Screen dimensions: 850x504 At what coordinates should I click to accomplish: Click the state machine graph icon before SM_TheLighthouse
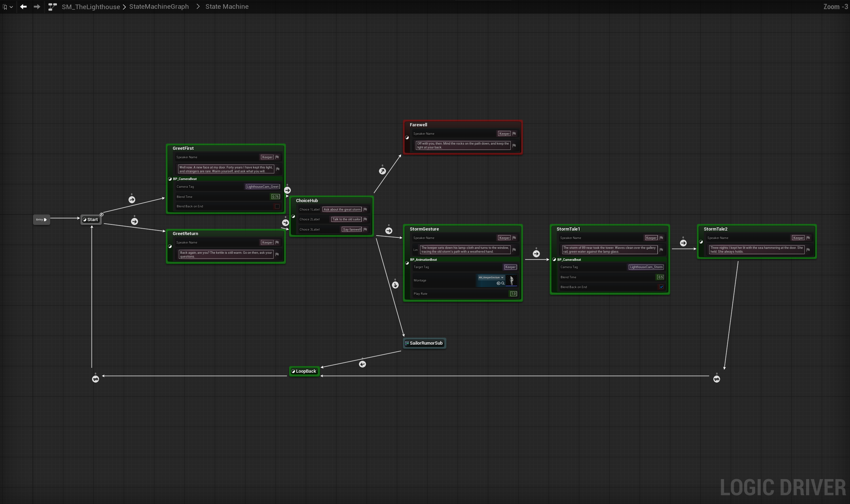pos(52,7)
